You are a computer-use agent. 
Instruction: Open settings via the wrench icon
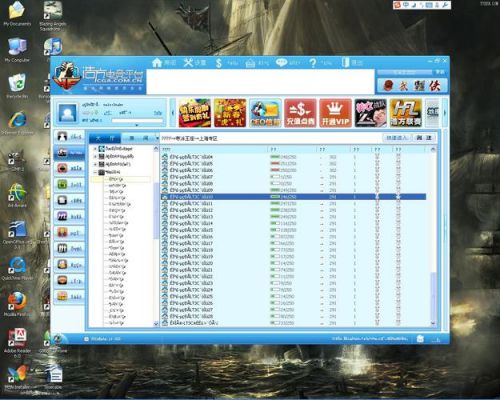(188, 62)
